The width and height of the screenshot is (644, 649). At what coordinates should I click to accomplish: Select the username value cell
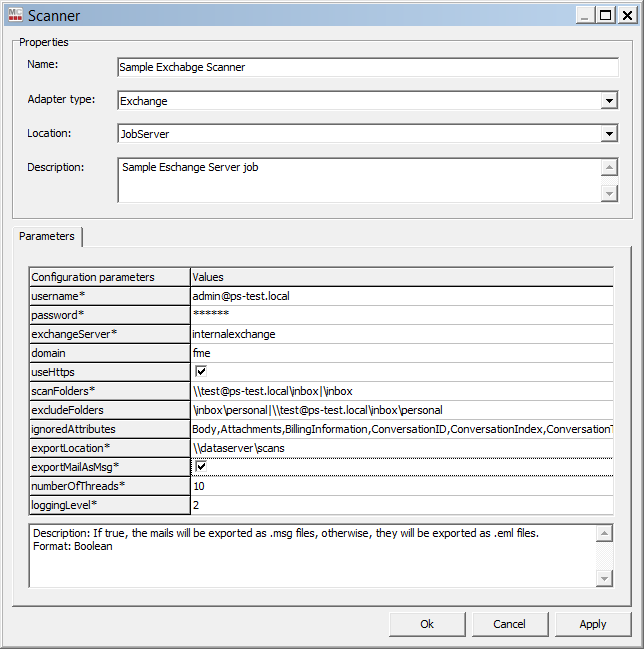[401, 296]
